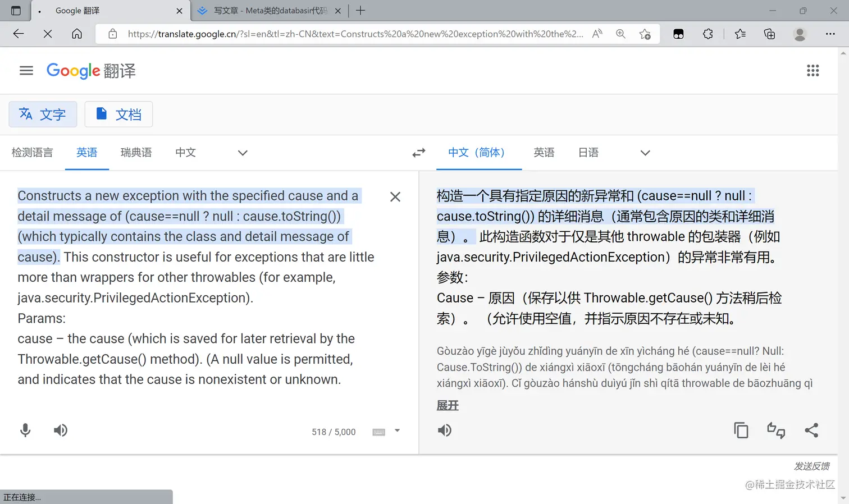Go to browser home page

77,34
